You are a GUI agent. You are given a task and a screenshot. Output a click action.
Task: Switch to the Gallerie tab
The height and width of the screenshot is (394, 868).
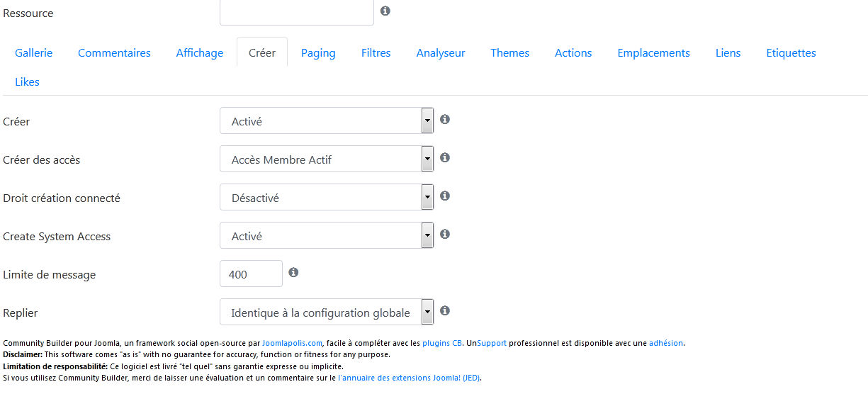coord(34,52)
